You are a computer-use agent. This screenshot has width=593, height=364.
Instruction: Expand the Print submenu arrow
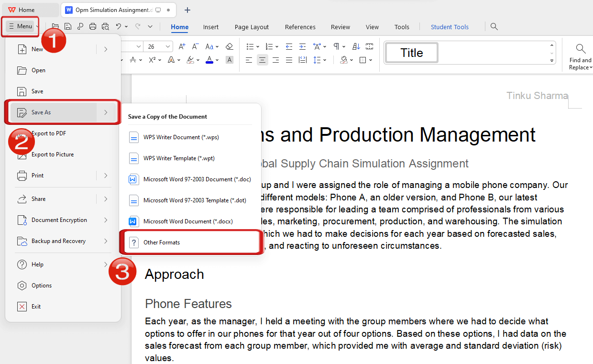pyautogui.click(x=106, y=176)
